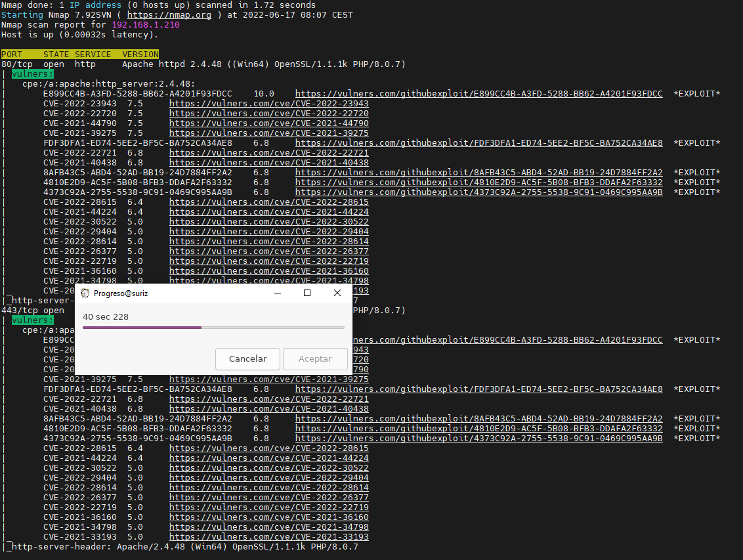Click the '10.0' score on top E899CC4B row

pyautogui.click(x=264, y=94)
